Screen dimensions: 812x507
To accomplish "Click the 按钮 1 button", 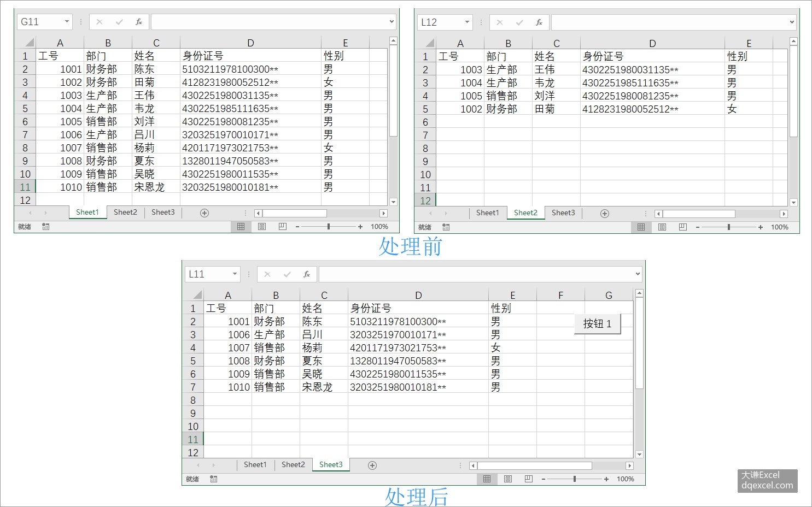I will (x=597, y=324).
